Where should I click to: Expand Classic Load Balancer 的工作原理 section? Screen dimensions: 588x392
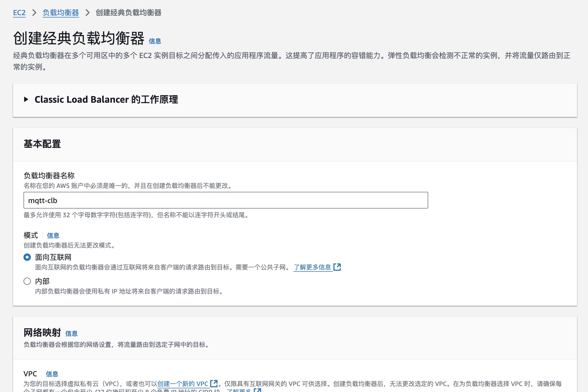click(x=106, y=100)
